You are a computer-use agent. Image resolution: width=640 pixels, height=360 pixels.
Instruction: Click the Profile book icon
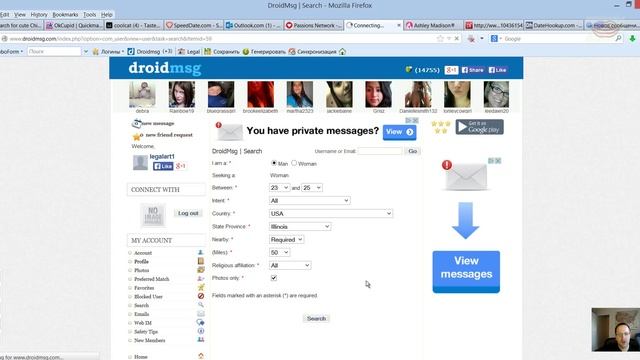(x=200, y=261)
